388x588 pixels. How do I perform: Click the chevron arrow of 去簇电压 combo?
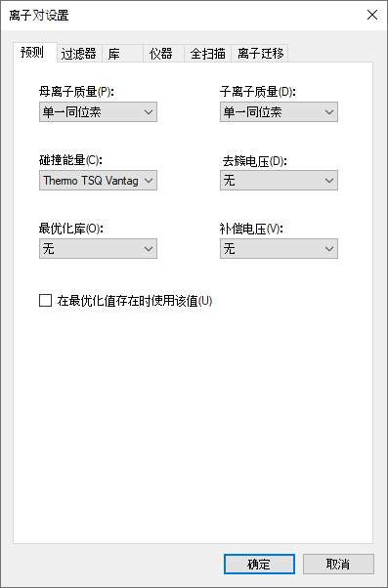click(x=329, y=181)
